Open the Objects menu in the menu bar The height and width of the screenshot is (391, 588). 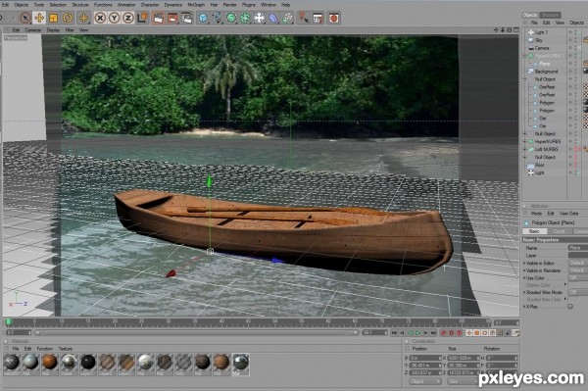click(21, 5)
